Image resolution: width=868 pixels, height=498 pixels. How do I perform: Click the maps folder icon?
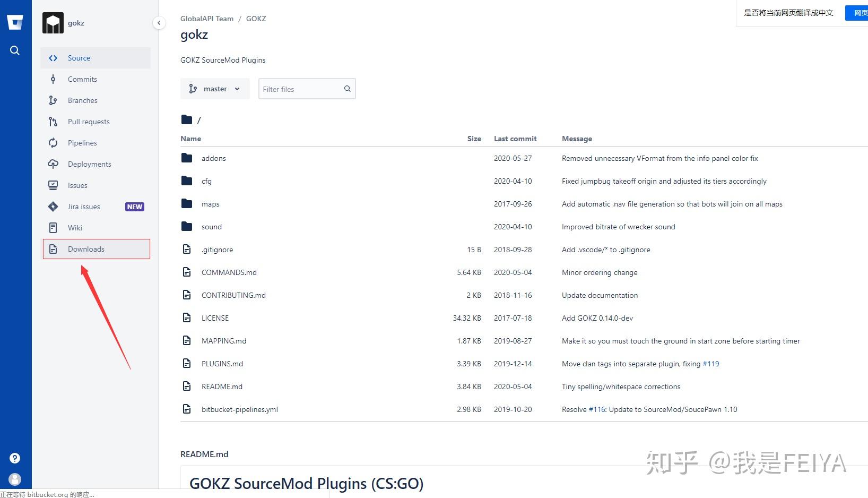tap(187, 203)
